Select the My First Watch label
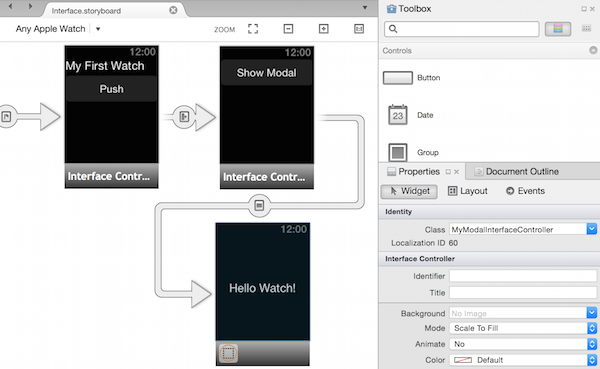Viewport: 600px width, 369px height. click(x=105, y=66)
